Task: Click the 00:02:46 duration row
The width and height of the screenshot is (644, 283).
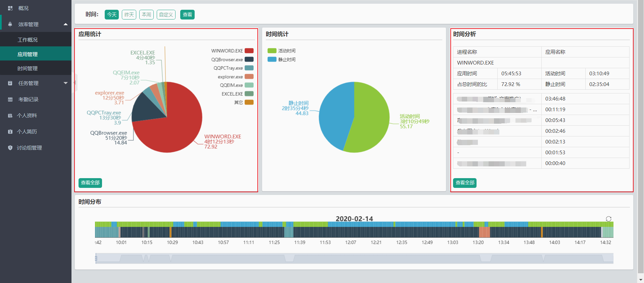Action: [x=541, y=131]
